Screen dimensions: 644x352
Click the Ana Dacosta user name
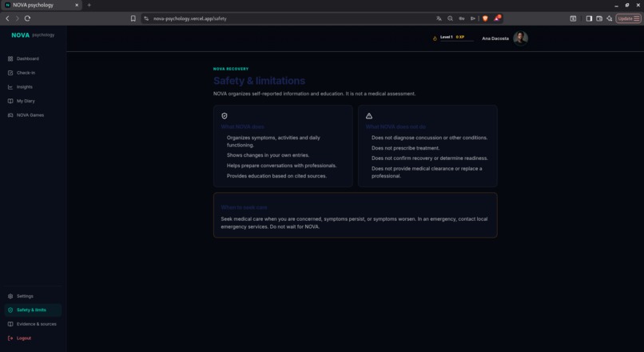[495, 38]
